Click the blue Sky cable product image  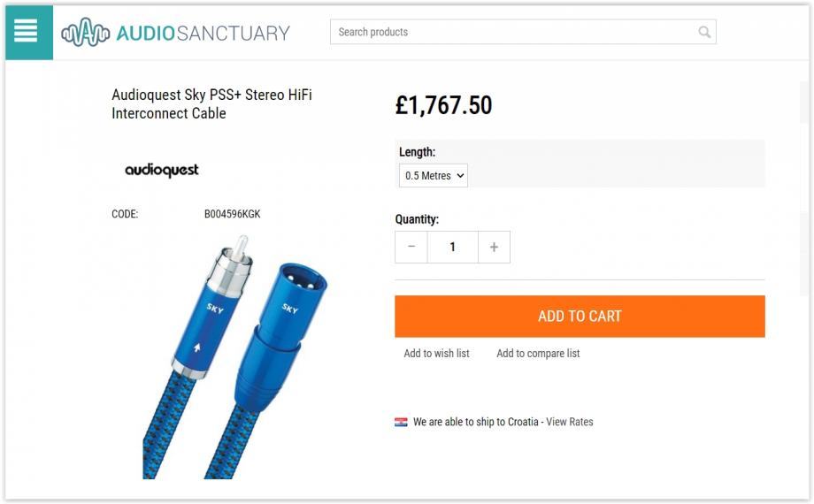[234, 363]
